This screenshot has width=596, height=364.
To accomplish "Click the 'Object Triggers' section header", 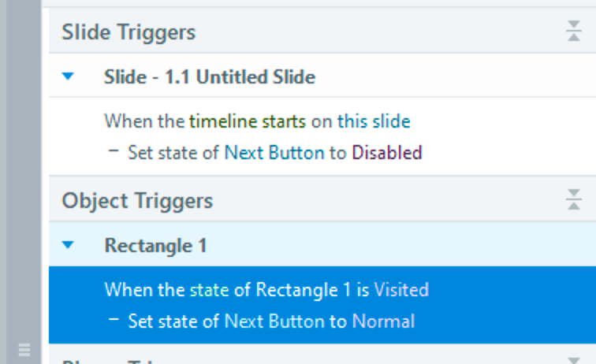I will coord(137,200).
